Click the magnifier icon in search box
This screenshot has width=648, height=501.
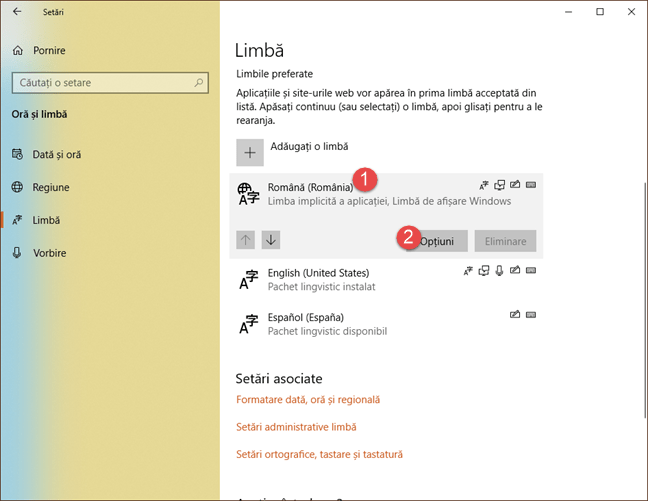(199, 83)
